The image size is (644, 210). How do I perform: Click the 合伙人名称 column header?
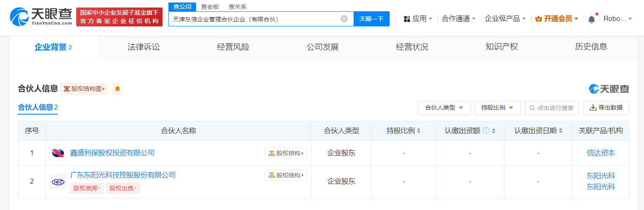click(x=178, y=131)
